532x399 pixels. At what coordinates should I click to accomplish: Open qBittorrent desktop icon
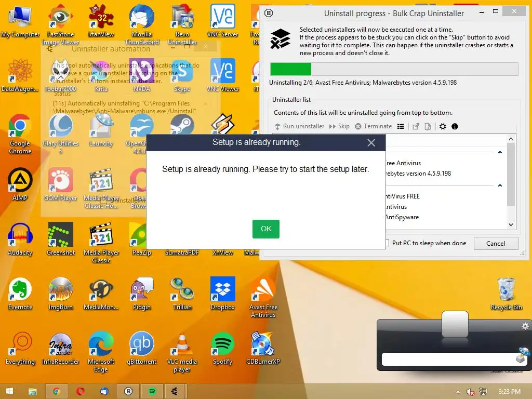pyautogui.click(x=142, y=349)
